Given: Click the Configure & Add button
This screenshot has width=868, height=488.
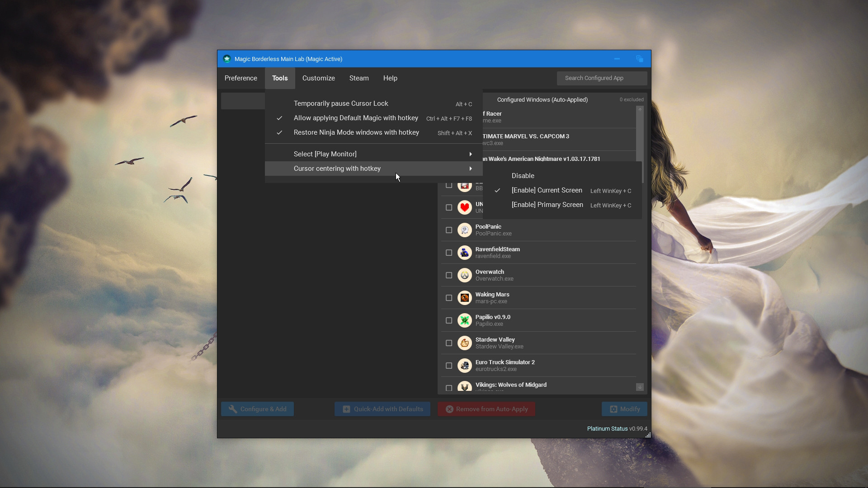Looking at the screenshot, I should 257,409.
